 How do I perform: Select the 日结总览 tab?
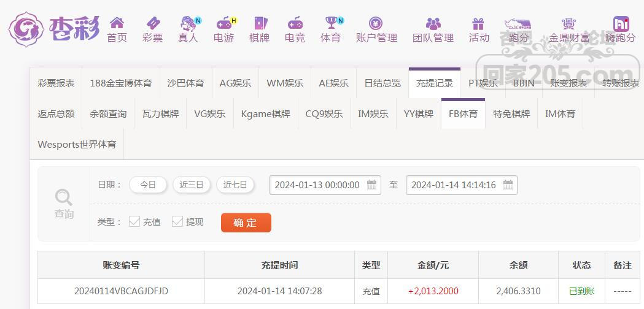[x=382, y=83]
